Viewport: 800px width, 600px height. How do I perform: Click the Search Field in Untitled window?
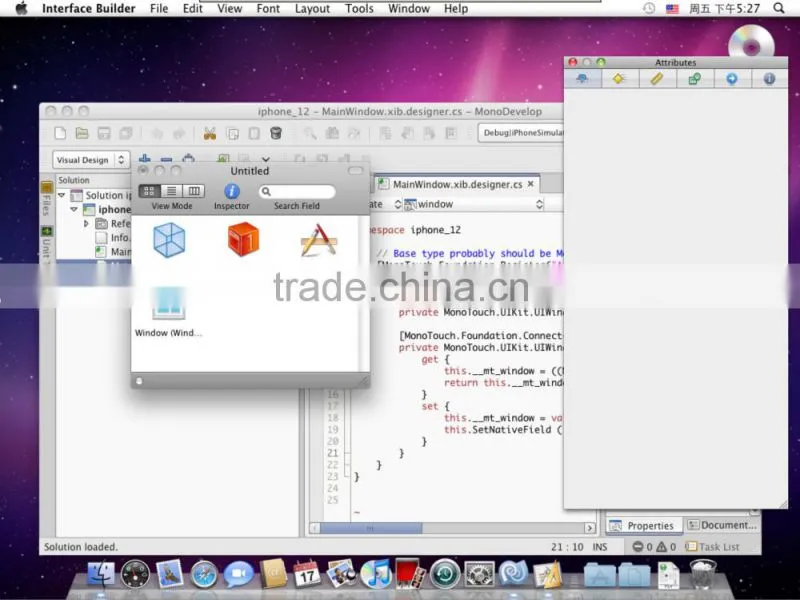click(297, 192)
